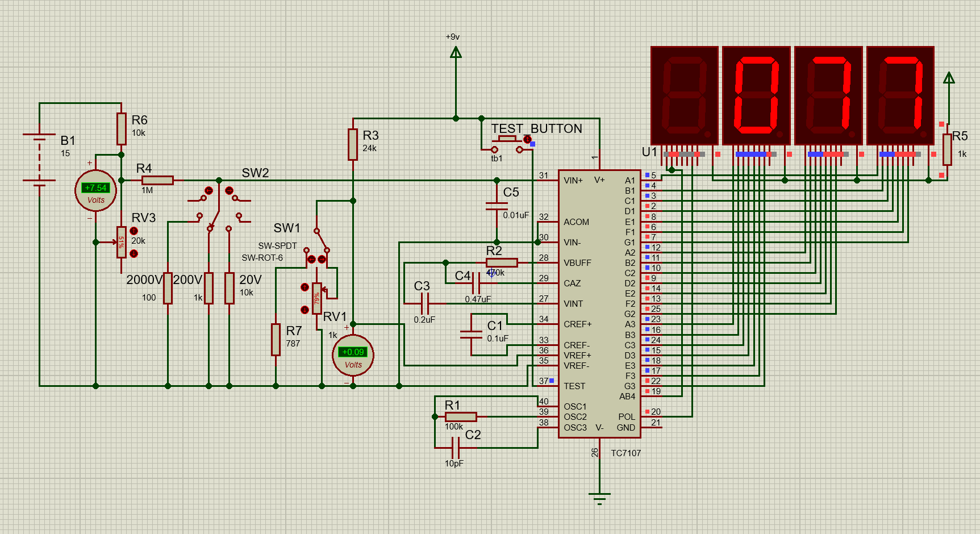Click the down arrow on potentiometer RV3

[x=134, y=253]
